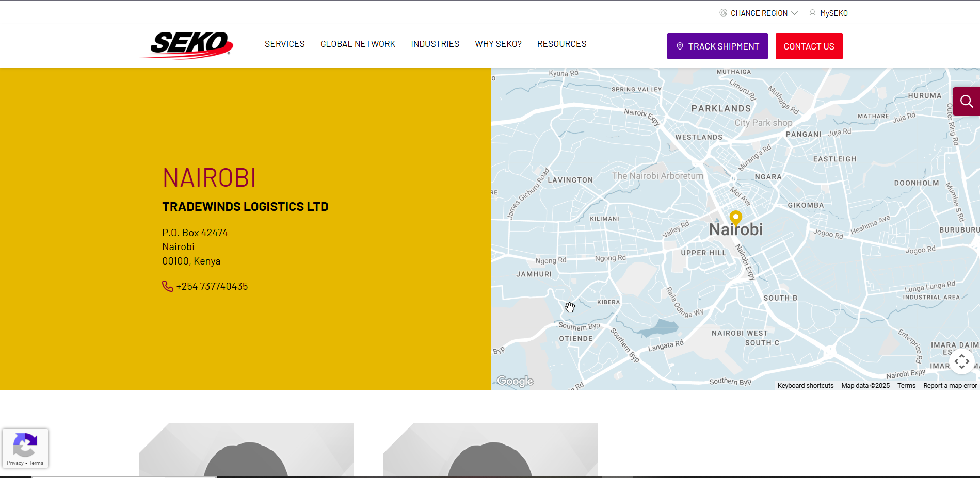Click the Track Shipment button
Screen dimensions: 980x478
pyautogui.click(x=717, y=46)
